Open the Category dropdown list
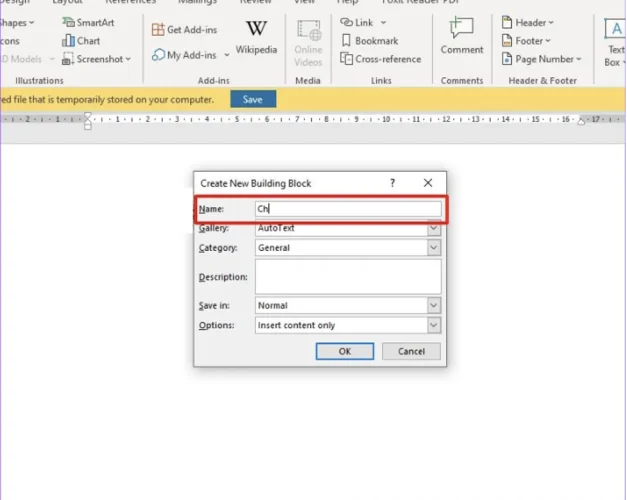The height and width of the screenshot is (500, 627). (x=434, y=248)
